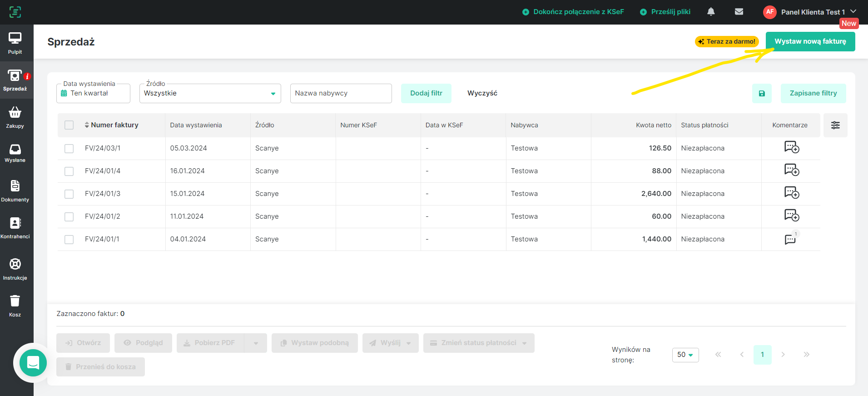Open the messages envelope icon
Image resolution: width=868 pixels, height=396 pixels.
[739, 12]
